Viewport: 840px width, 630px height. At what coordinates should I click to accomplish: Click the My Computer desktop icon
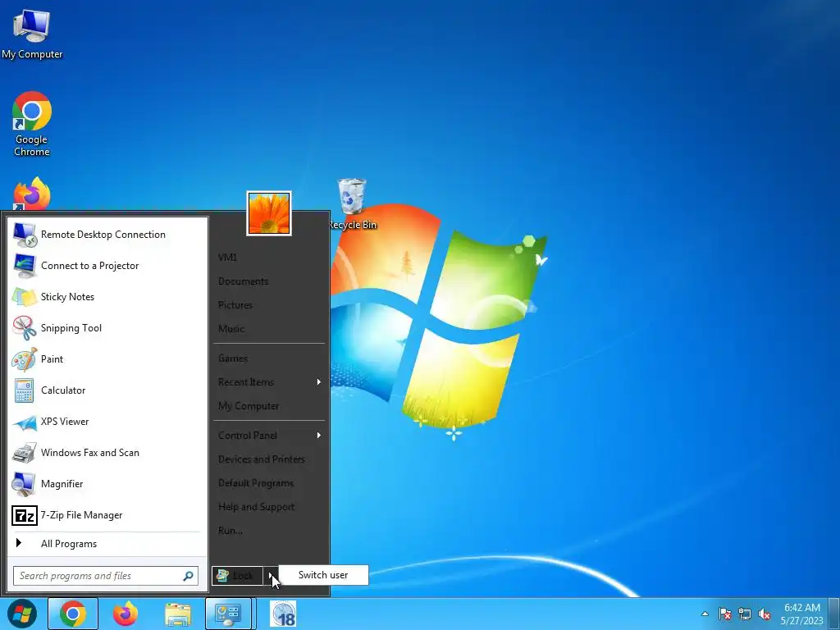32,33
